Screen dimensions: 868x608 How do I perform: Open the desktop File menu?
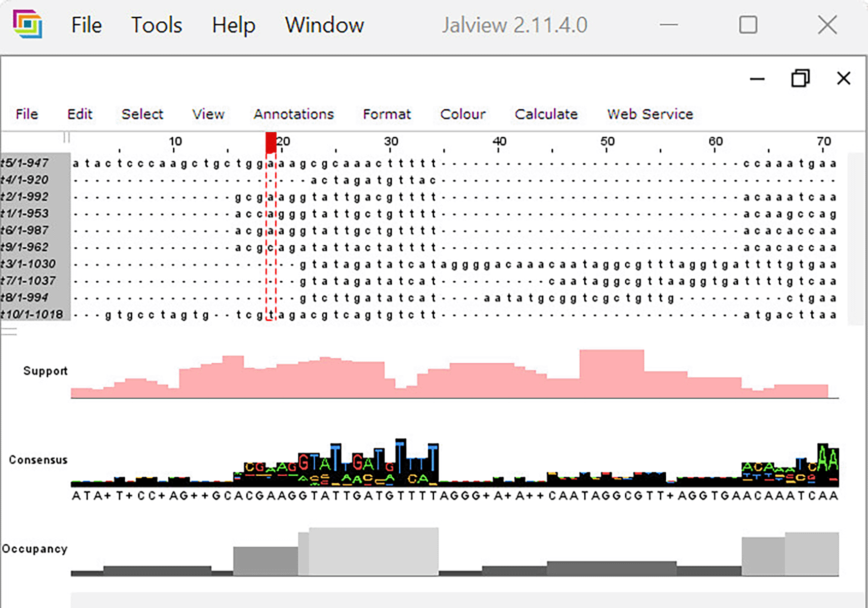(86, 25)
